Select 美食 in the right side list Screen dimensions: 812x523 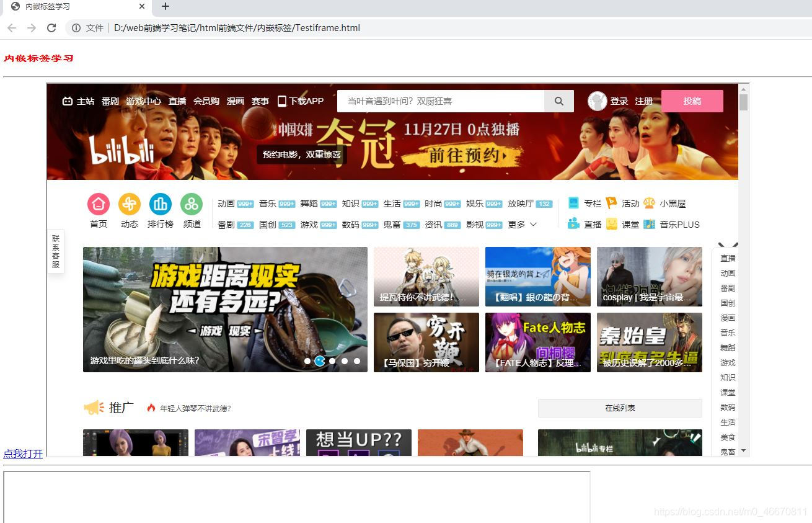pyautogui.click(x=728, y=437)
